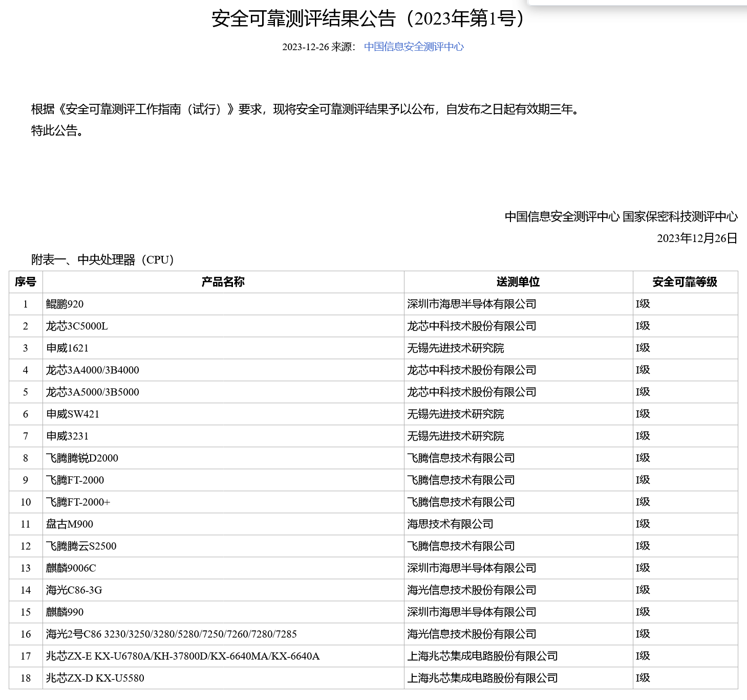Click row number 5 in 序号 column
The image size is (747, 700).
[26, 392]
